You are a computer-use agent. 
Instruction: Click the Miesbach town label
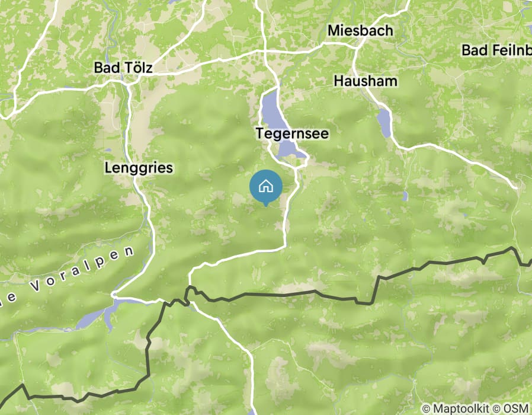pos(360,31)
